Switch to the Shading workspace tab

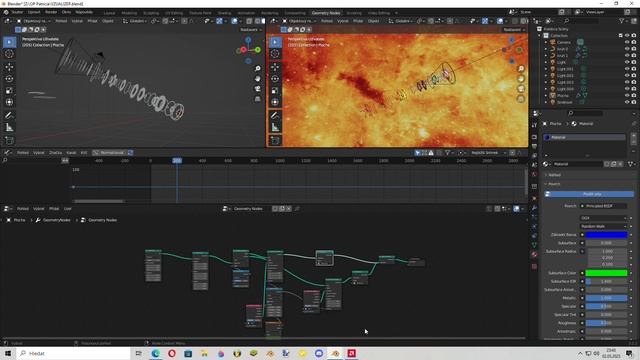point(224,13)
